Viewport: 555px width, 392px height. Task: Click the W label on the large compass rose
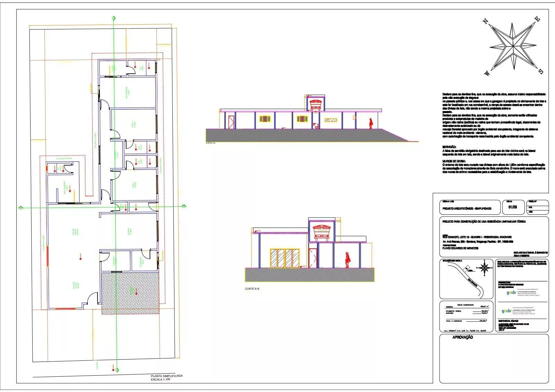click(x=487, y=73)
